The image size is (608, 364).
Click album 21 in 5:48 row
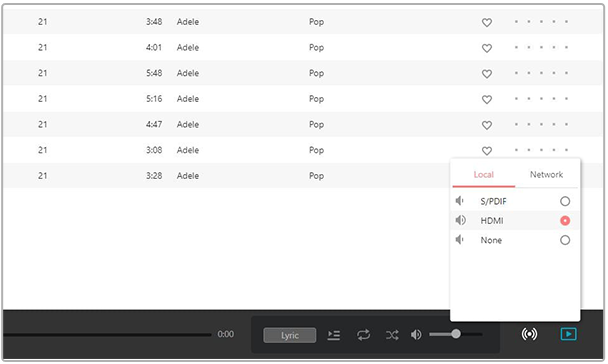43,73
